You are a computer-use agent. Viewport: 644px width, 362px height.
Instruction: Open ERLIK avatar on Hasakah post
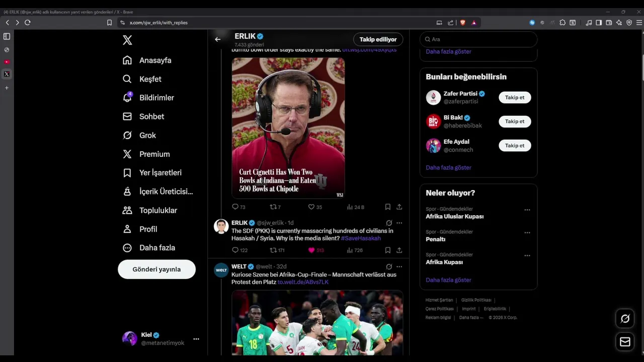point(221,226)
